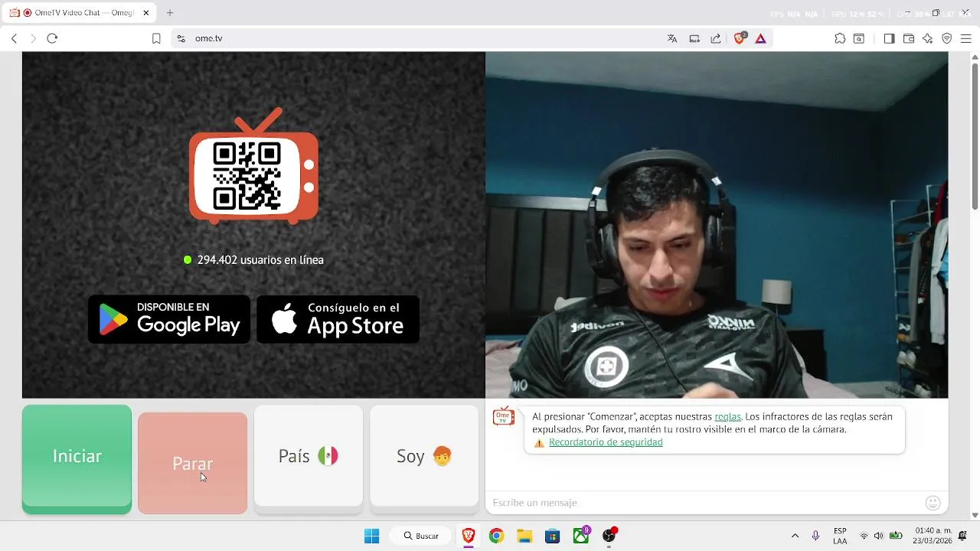Screen dimensions: 980x551
Task: Open the ESP LAA language switcher
Action: coord(840,536)
